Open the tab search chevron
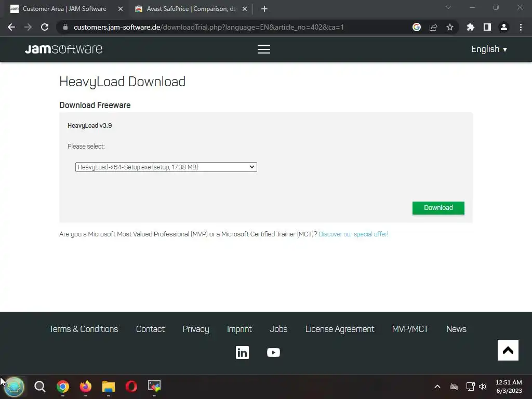This screenshot has height=399, width=532. point(448,7)
